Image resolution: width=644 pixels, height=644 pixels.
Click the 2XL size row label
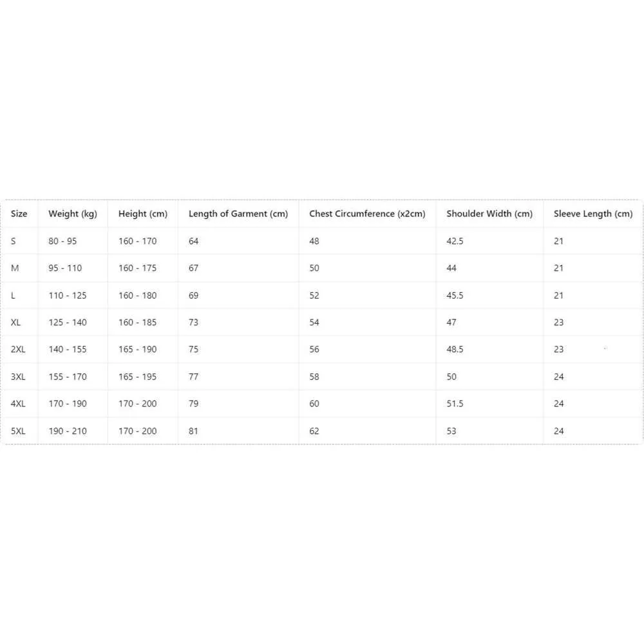click(x=18, y=350)
